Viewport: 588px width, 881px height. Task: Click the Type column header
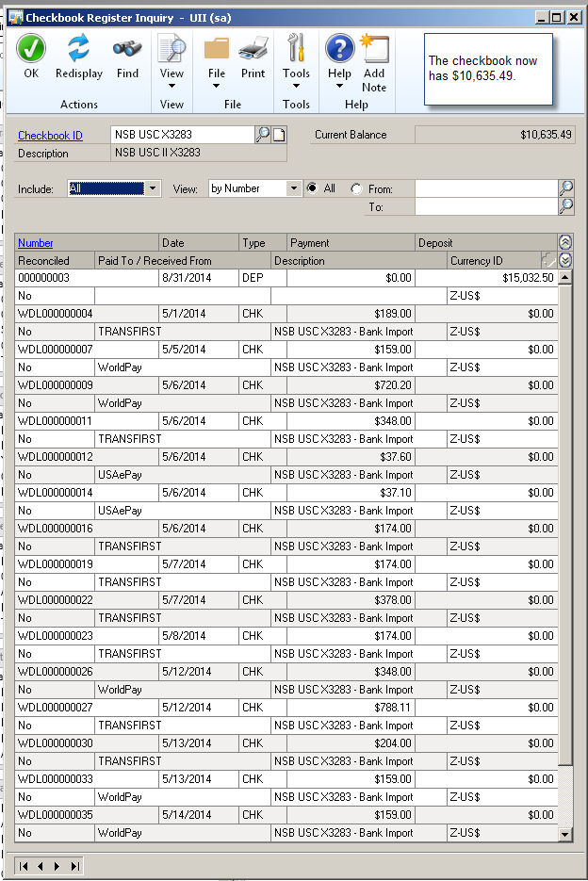pyautogui.click(x=263, y=243)
